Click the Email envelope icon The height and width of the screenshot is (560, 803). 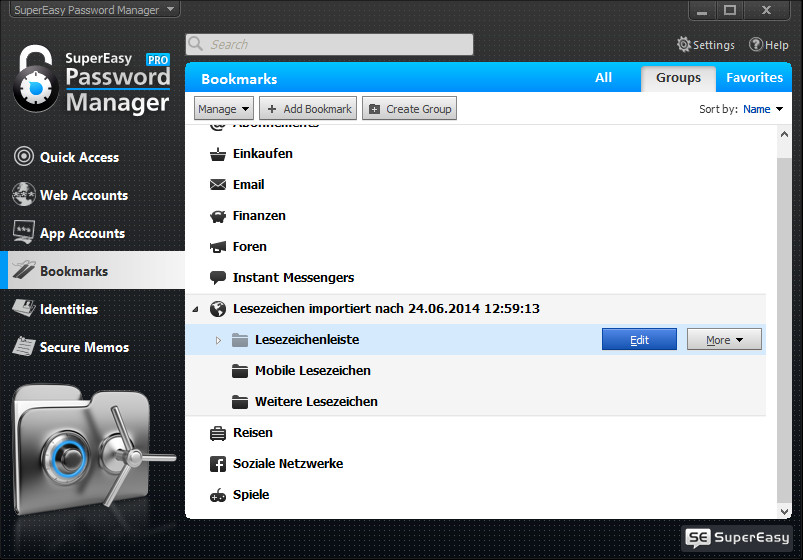pos(218,184)
